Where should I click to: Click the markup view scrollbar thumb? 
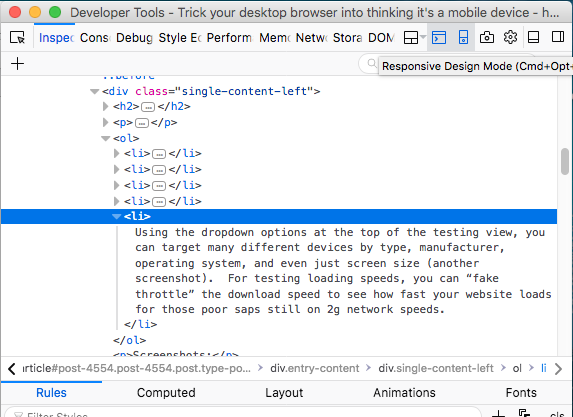coord(565,161)
